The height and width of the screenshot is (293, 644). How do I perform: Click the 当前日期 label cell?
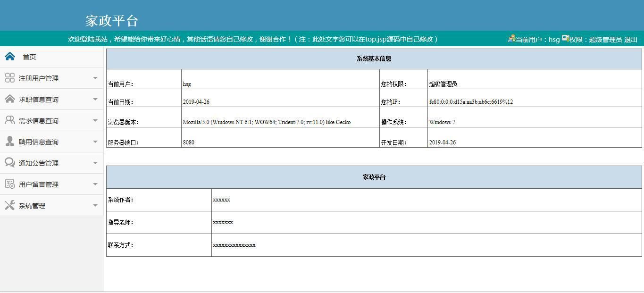144,98
